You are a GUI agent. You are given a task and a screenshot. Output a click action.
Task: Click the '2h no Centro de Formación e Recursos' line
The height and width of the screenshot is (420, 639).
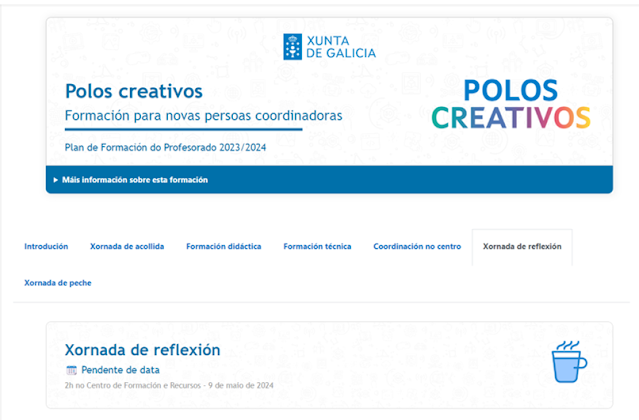coord(169,385)
